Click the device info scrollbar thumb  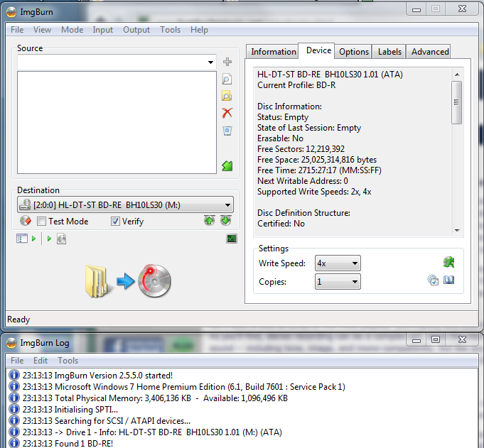click(456, 102)
